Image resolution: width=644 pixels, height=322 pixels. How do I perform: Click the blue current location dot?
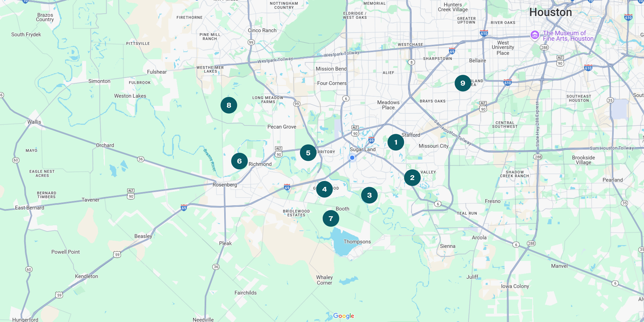pyautogui.click(x=352, y=157)
